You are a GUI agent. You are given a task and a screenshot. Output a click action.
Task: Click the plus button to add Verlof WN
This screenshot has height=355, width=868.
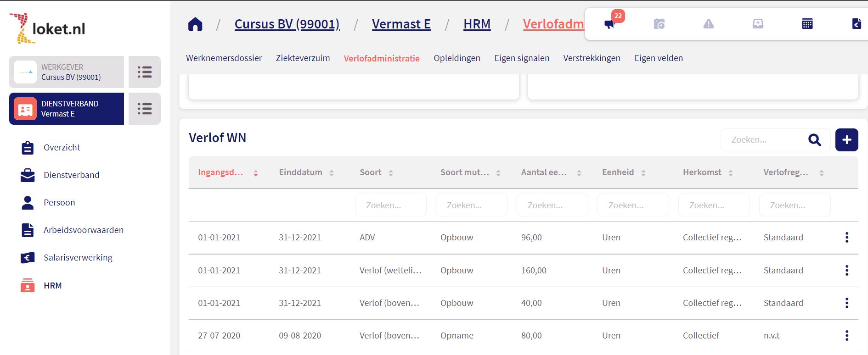coord(846,140)
